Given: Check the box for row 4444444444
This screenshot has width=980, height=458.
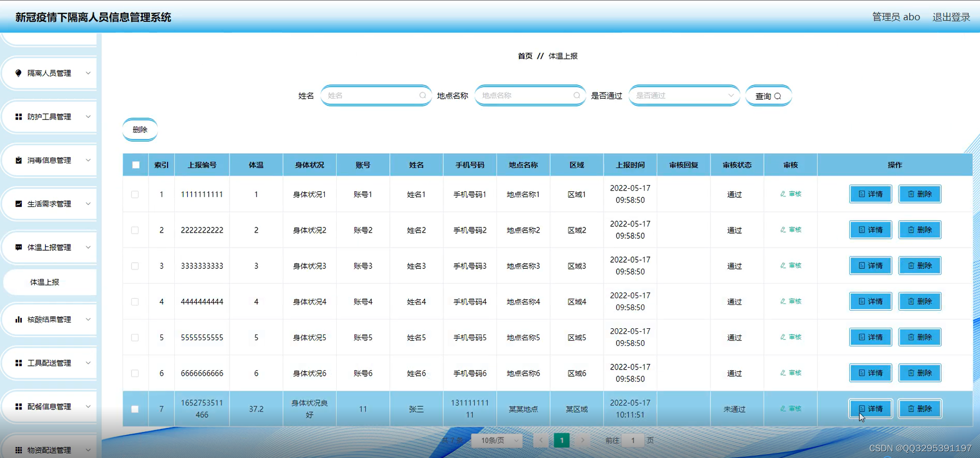Looking at the screenshot, I should pos(135,301).
